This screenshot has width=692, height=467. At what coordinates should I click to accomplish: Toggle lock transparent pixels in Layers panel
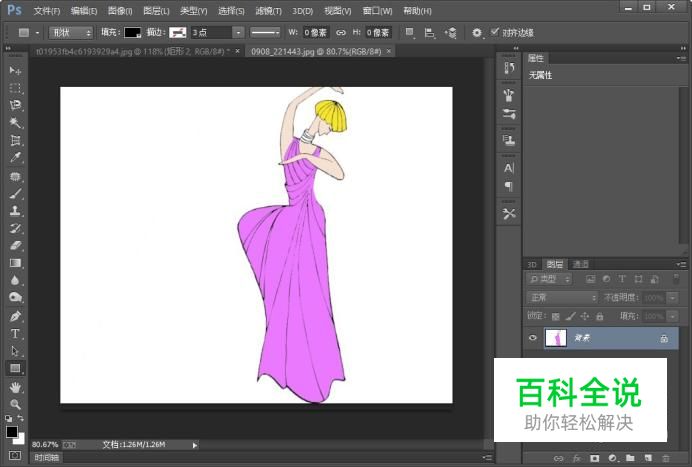[x=556, y=316]
